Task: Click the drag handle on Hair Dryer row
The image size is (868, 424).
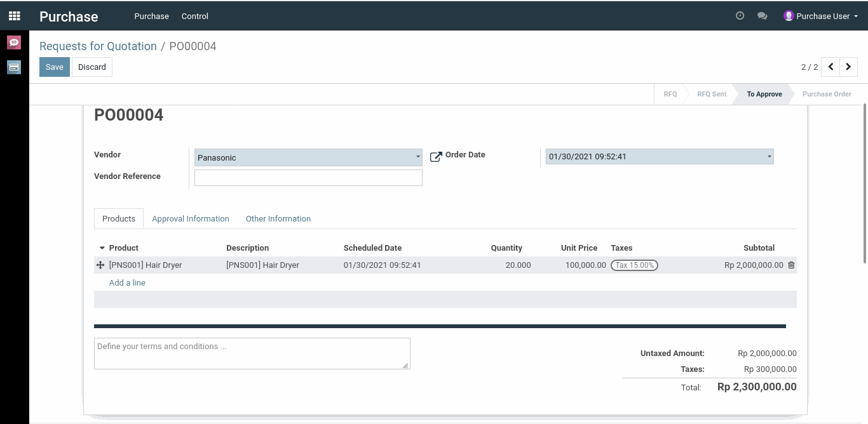Action: click(x=100, y=265)
